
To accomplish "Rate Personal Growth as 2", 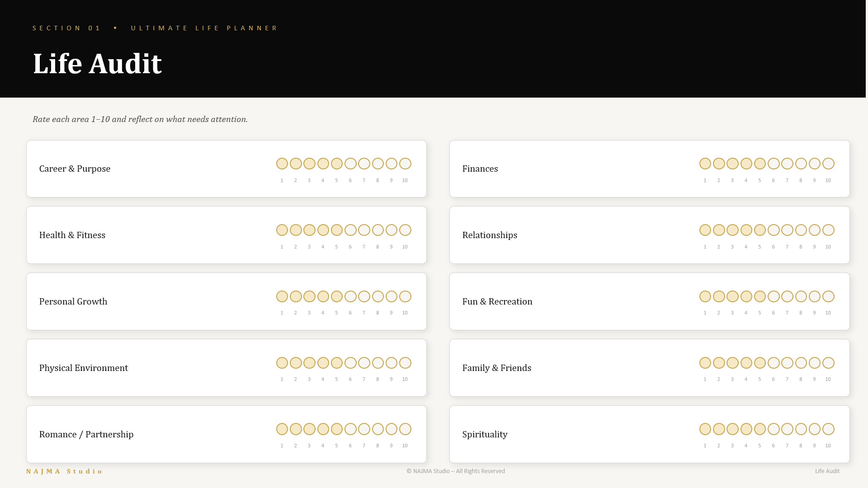I will tap(296, 296).
